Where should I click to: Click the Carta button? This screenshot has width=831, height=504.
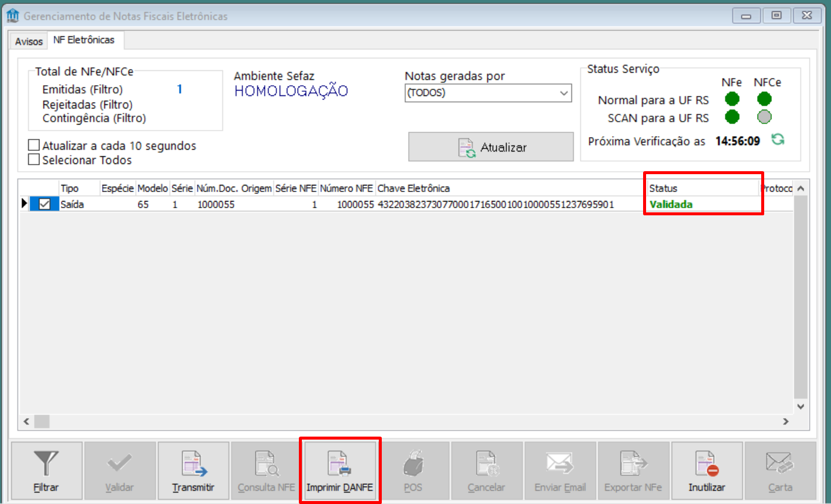(x=780, y=470)
